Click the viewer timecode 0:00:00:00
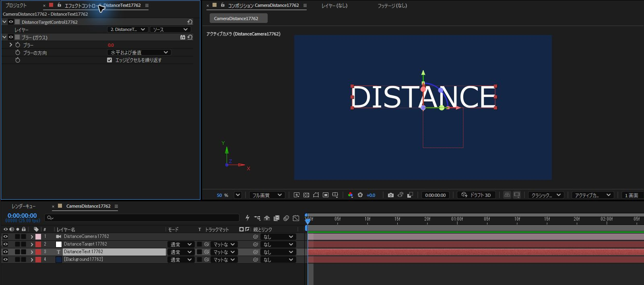 pyautogui.click(x=436, y=195)
